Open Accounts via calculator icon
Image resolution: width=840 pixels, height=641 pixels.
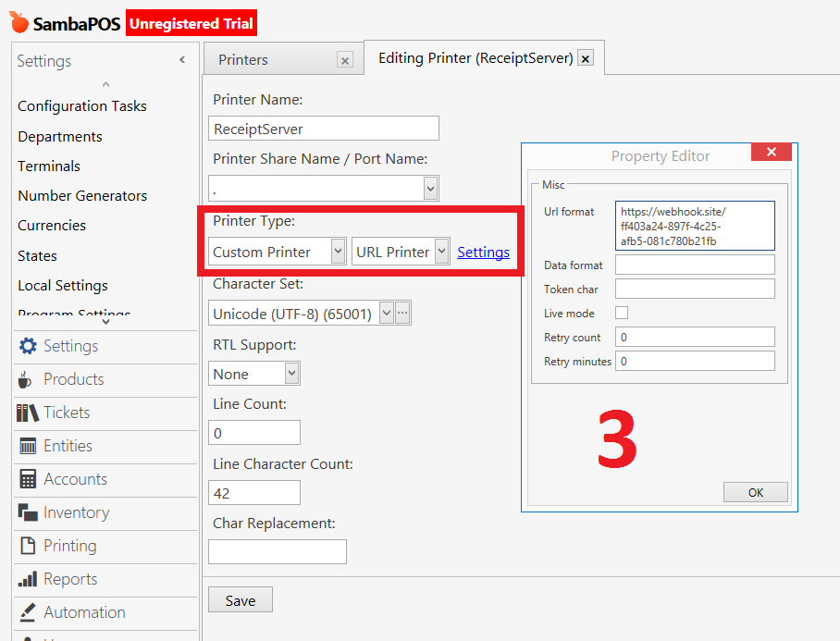pos(28,479)
